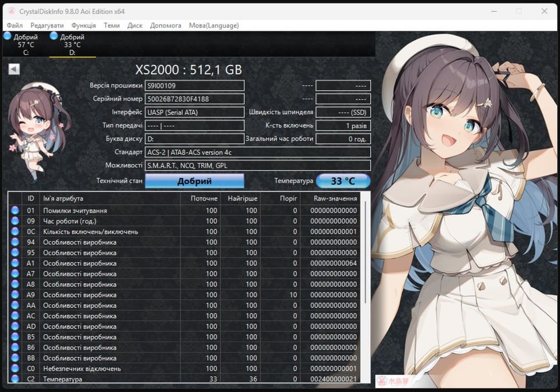Open the Редагувати menu
Viewport: 560px width, 392px height.
click(x=47, y=25)
